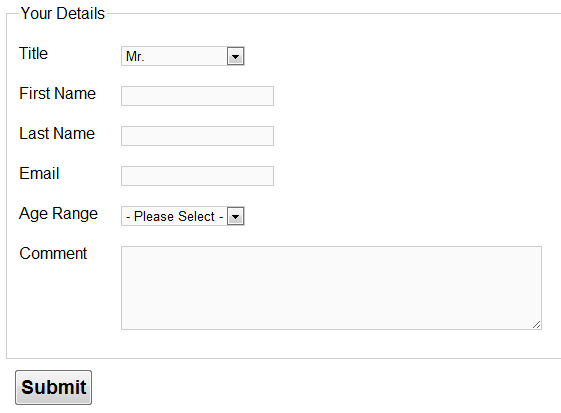561x413 pixels.
Task: Click the 'Last Name' label text
Action: tap(57, 133)
